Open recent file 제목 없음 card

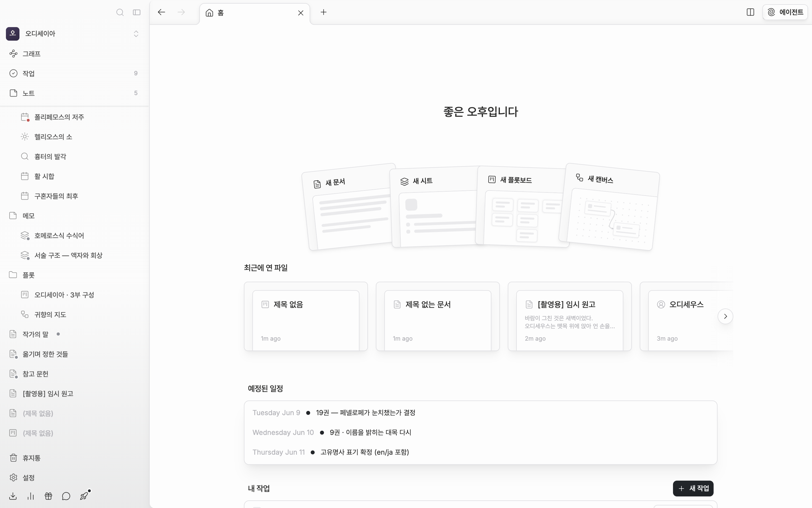click(x=306, y=316)
